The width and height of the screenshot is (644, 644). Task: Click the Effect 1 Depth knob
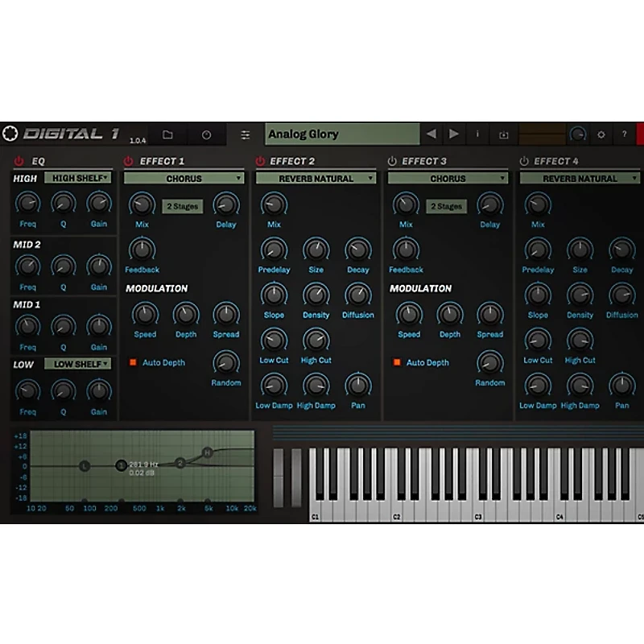click(x=186, y=315)
